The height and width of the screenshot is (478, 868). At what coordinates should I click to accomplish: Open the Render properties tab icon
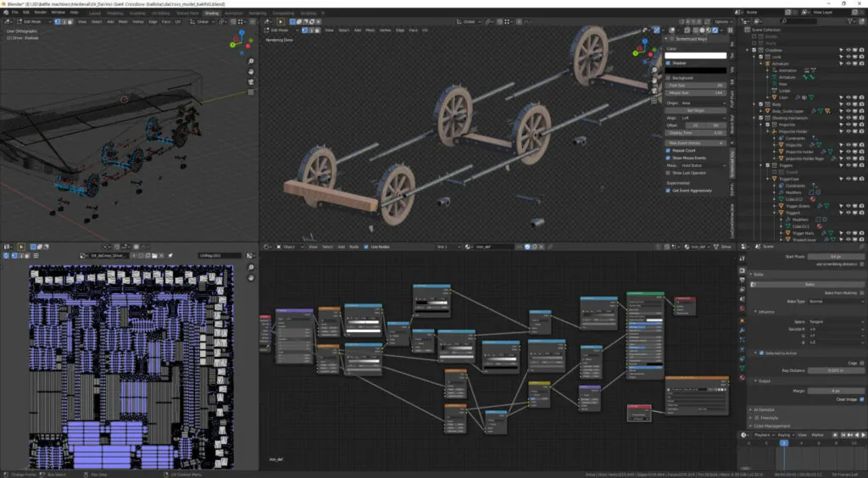point(743,270)
